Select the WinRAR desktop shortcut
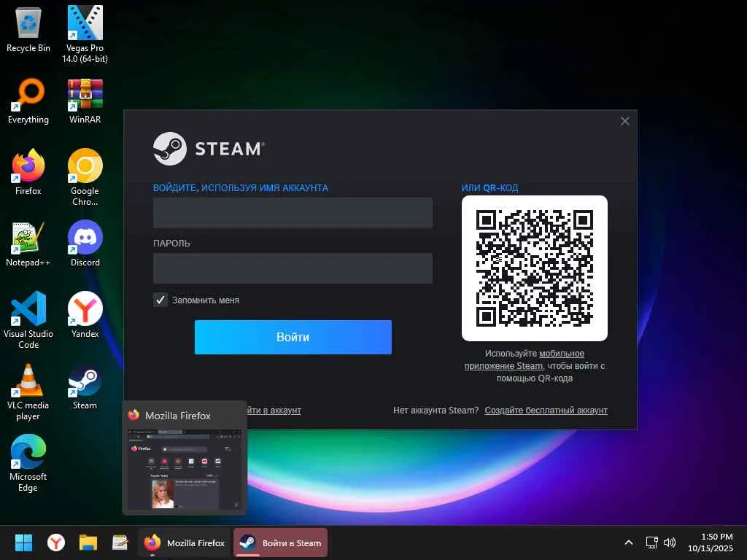The image size is (747, 560). 85,101
